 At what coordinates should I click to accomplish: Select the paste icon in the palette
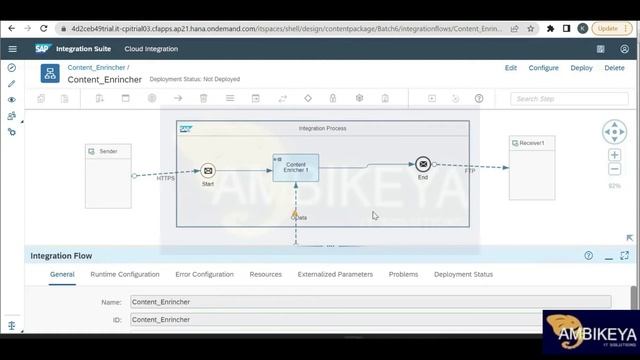pos(65,98)
